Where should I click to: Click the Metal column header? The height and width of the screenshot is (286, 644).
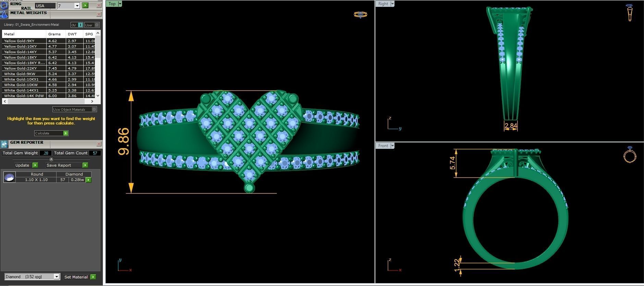coord(24,34)
